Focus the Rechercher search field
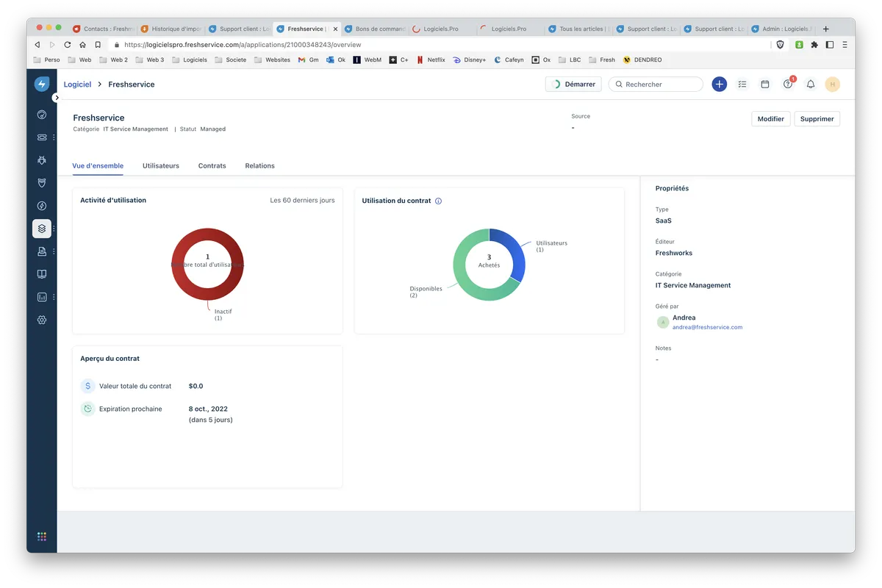Image resolution: width=882 pixels, height=588 pixels. (x=656, y=85)
